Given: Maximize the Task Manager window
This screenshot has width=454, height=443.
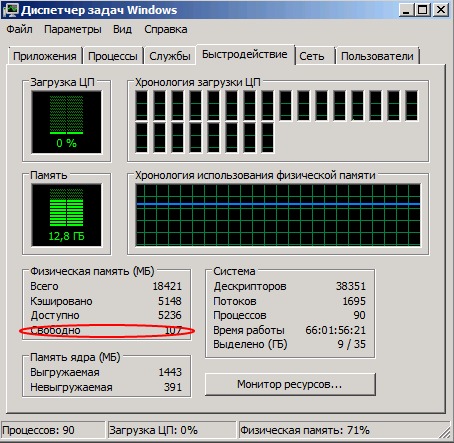Looking at the screenshot, I should pyautogui.click(x=423, y=10).
